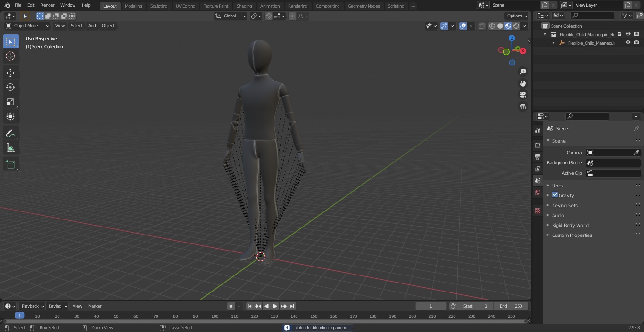
Task: Select the Scale tool
Action: pos(10,102)
